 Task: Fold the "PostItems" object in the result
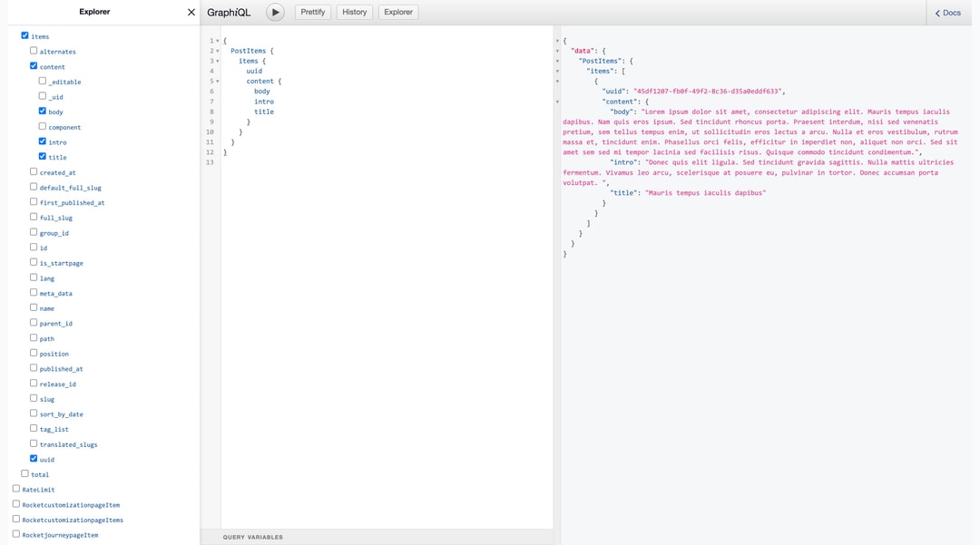pos(557,61)
